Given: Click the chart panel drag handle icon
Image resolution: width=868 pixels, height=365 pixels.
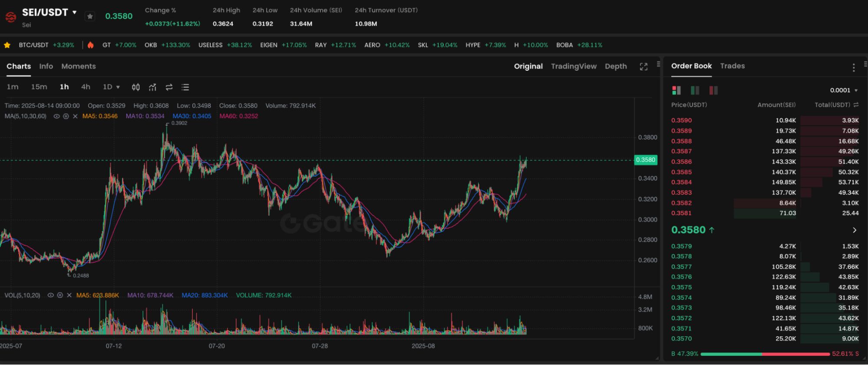Looking at the screenshot, I should [x=658, y=64].
